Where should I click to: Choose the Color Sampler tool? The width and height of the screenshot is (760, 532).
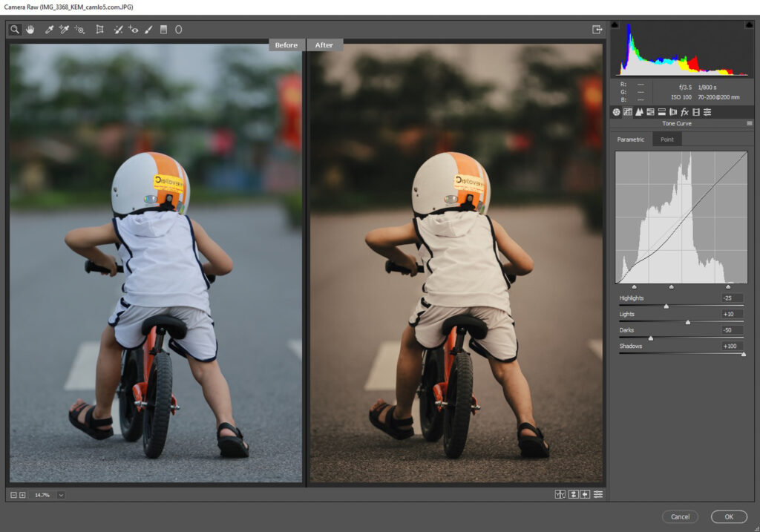[64, 30]
